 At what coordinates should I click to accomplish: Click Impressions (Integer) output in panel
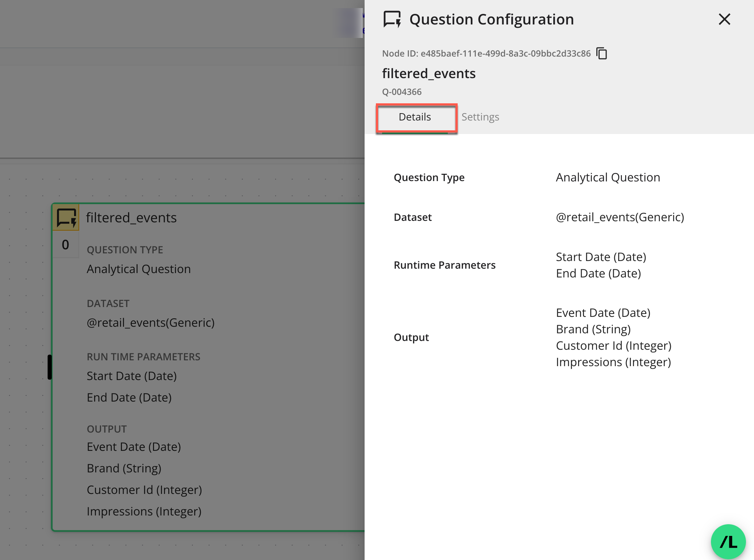pyautogui.click(x=613, y=362)
